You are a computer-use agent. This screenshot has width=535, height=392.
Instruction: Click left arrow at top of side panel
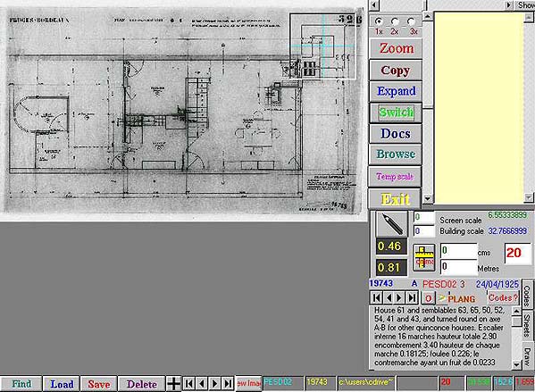coord(374,4)
